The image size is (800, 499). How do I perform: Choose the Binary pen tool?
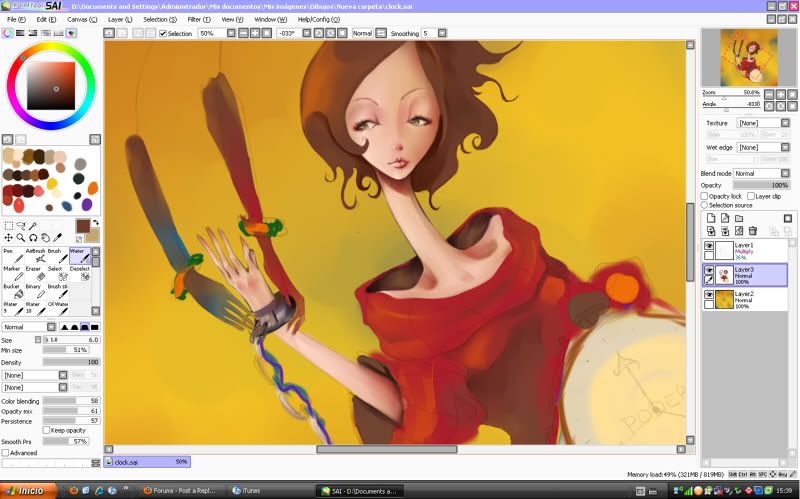click(35, 291)
